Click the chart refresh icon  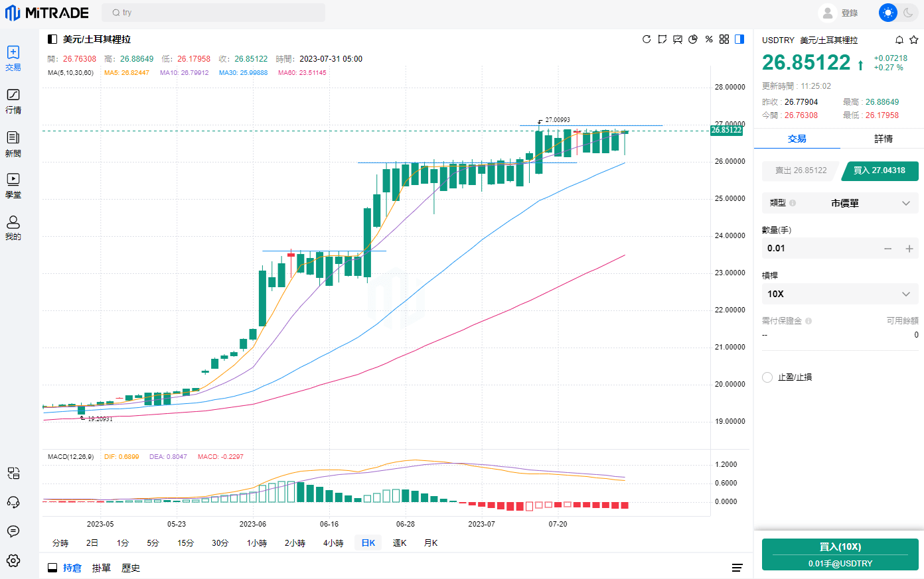point(647,39)
